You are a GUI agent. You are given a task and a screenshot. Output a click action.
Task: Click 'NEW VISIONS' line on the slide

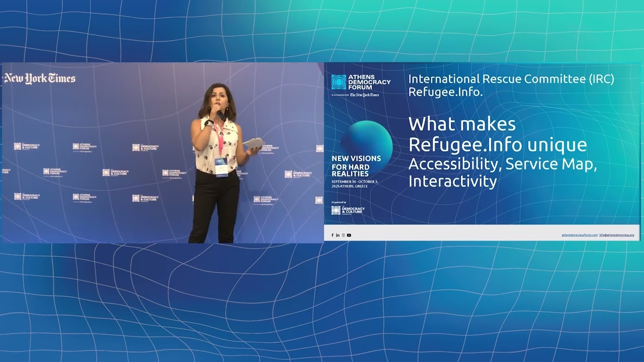356,158
